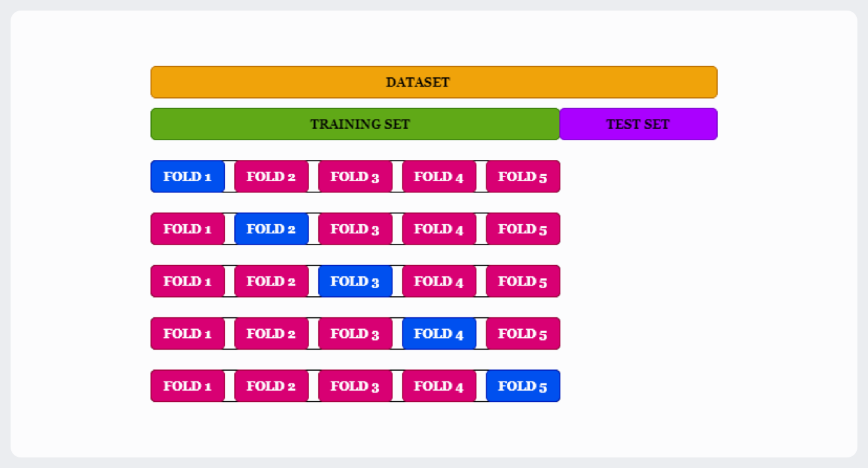Click the purple TEST SET block
This screenshot has height=468, width=868.
point(638,124)
